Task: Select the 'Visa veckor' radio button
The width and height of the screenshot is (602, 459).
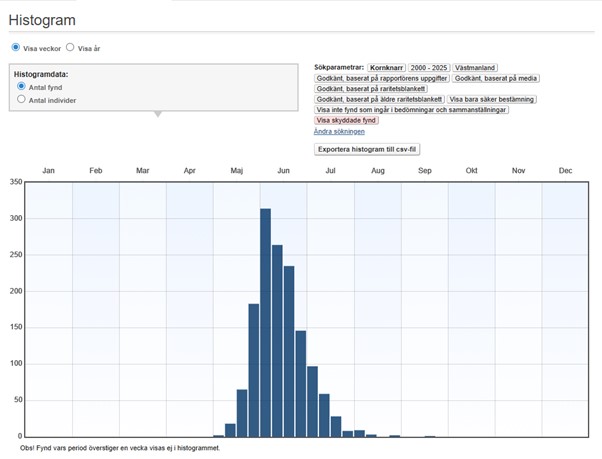Action: pyautogui.click(x=16, y=47)
